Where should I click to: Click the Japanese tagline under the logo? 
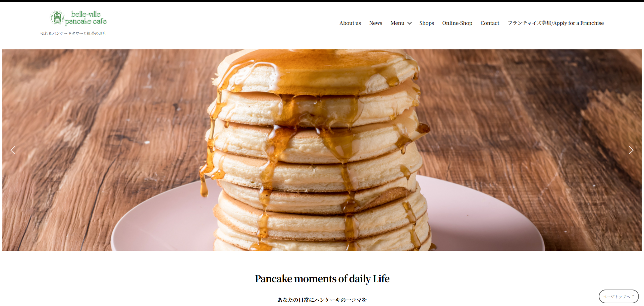pyautogui.click(x=73, y=33)
